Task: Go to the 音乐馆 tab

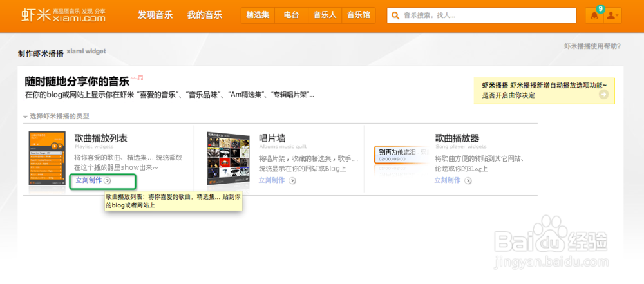Action: (x=359, y=15)
